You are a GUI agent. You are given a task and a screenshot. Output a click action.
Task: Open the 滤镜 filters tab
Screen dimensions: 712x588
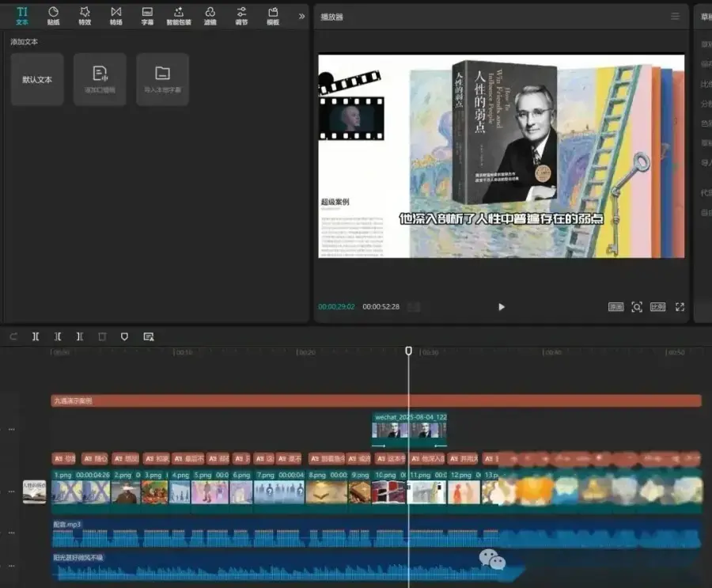[x=210, y=16]
